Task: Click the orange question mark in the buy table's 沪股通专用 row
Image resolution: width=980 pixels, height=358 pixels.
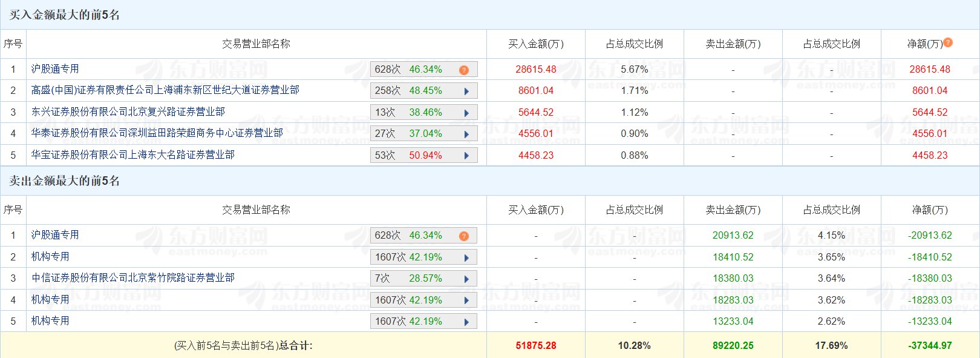Action: click(464, 70)
